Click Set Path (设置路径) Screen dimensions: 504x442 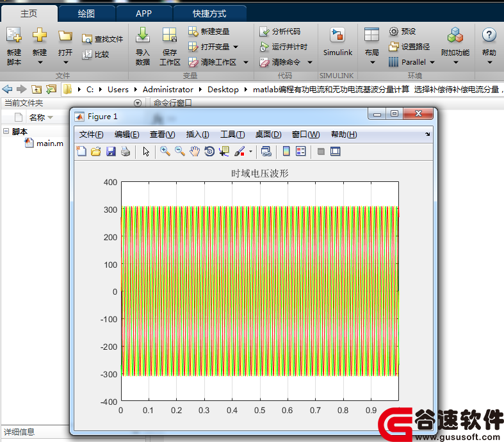[409, 47]
